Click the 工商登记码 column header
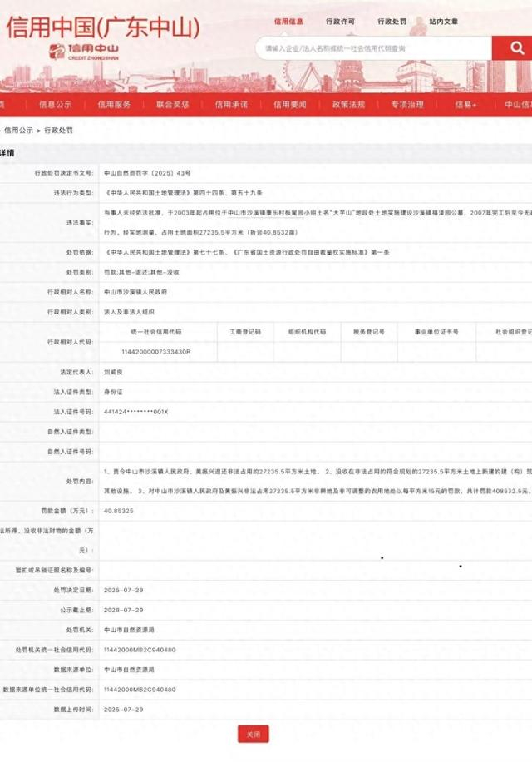532x762 pixels. coord(245,332)
